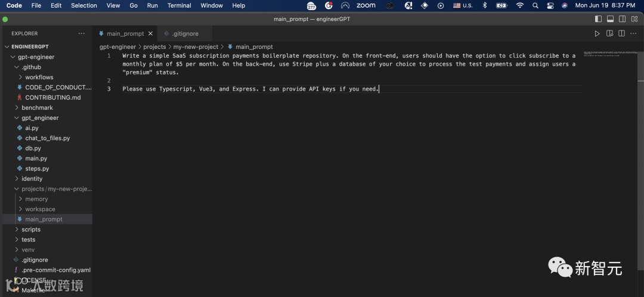Viewport: 644px width, 297px height.
Task: Open the Customize Layout icon
Action: [634, 19]
